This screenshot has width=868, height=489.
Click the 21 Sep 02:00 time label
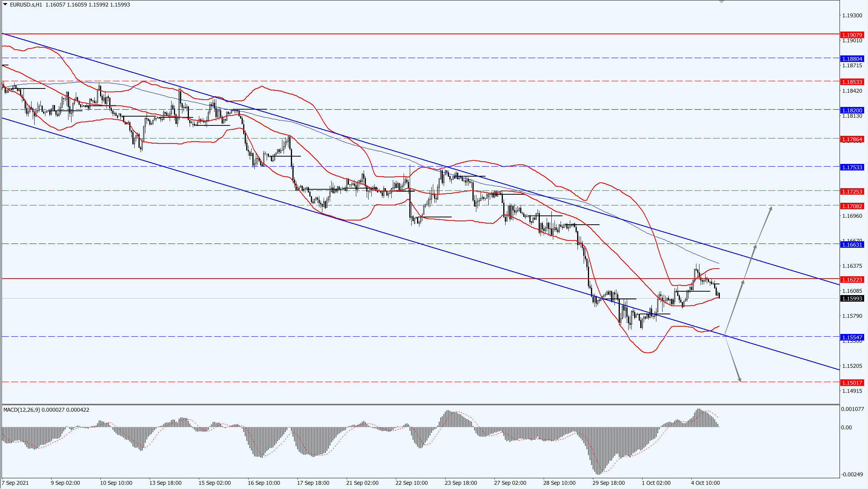362,483
